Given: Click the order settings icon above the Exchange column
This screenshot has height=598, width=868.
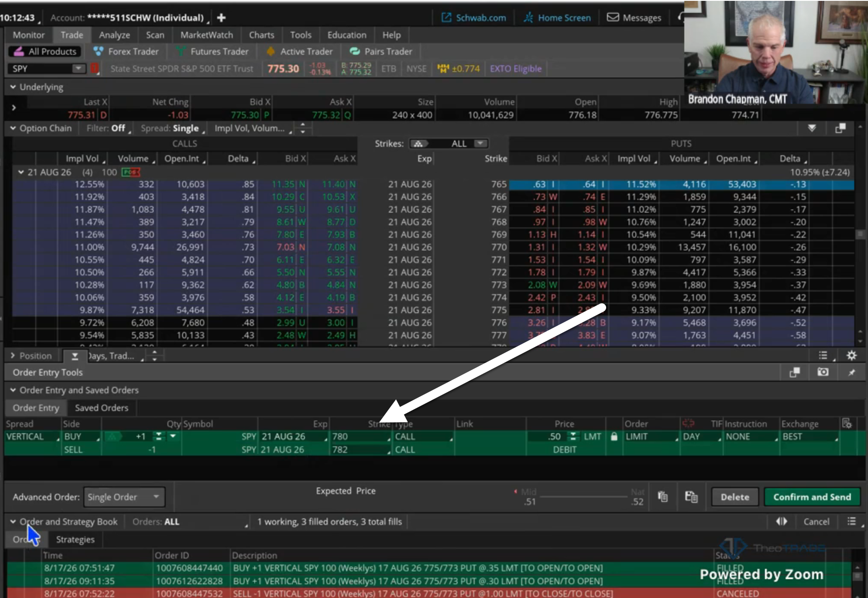Looking at the screenshot, I should pos(847,423).
